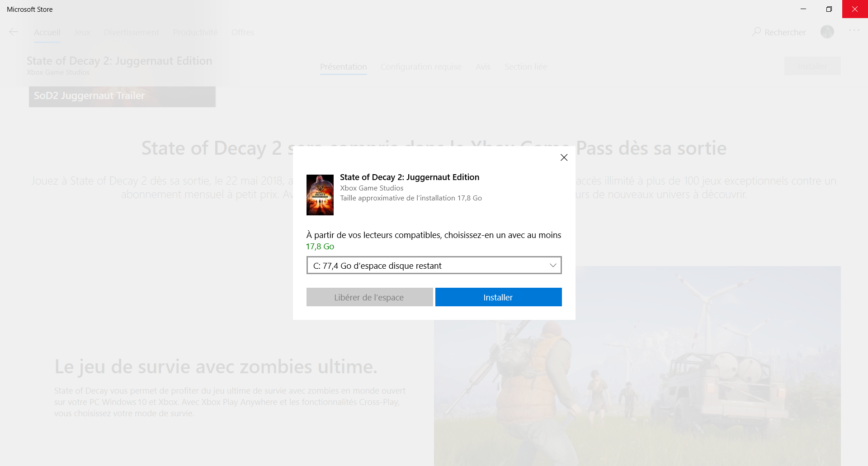Jump to the Avis section
This screenshot has width=868, height=466.
click(483, 67)
